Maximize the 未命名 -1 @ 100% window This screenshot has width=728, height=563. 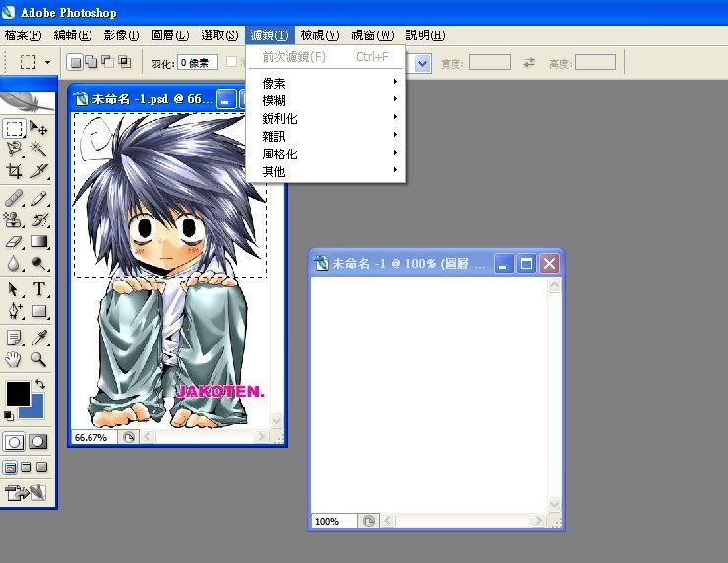(526, 264)
